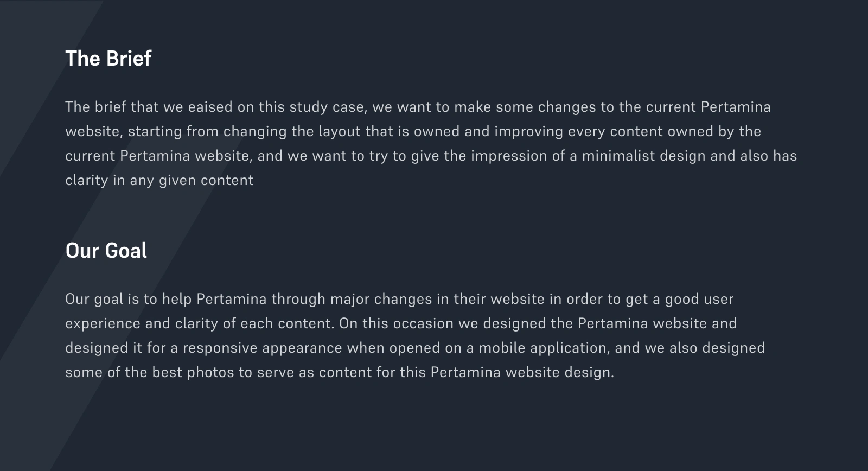Click the "The Brief" heading
The width and height of the screenshot is (868, 471).
(108, 59)
